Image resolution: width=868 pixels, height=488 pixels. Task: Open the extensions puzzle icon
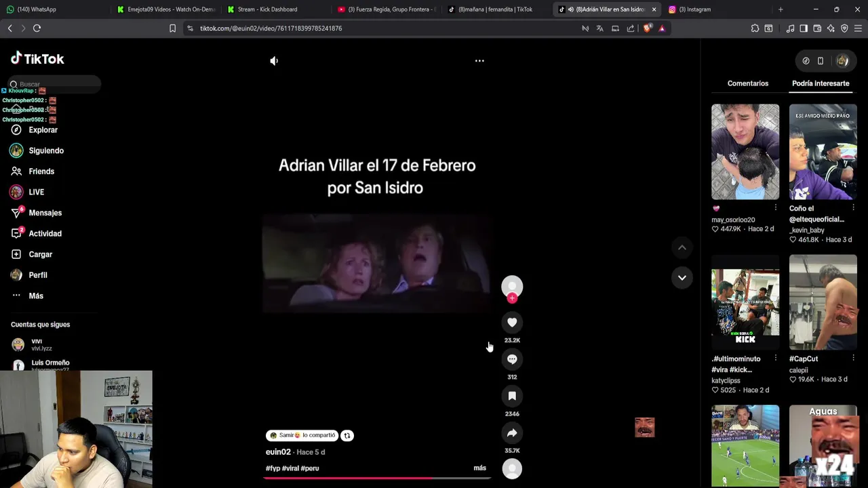tap(755, 28)
